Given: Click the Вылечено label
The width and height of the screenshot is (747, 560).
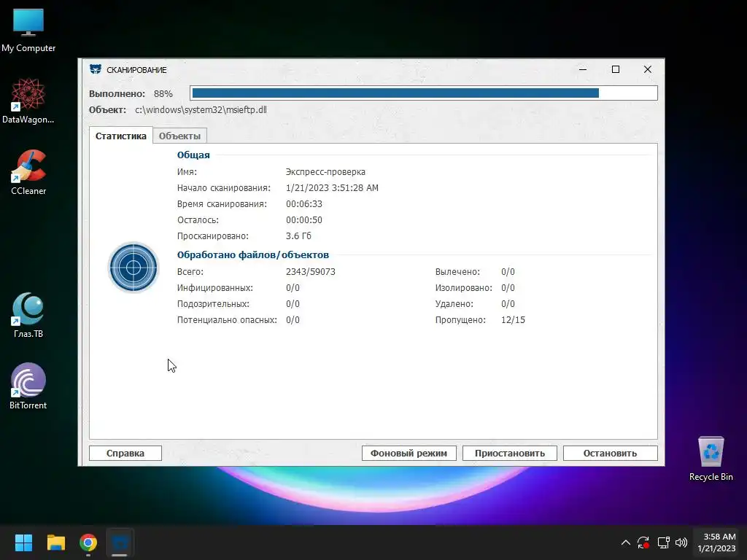Looking at the screenshot, I should (x=457, y=272).
